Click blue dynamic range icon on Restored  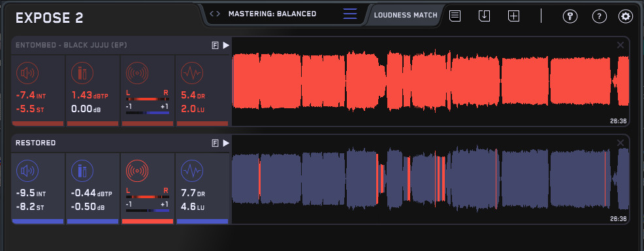coord(192,171)
